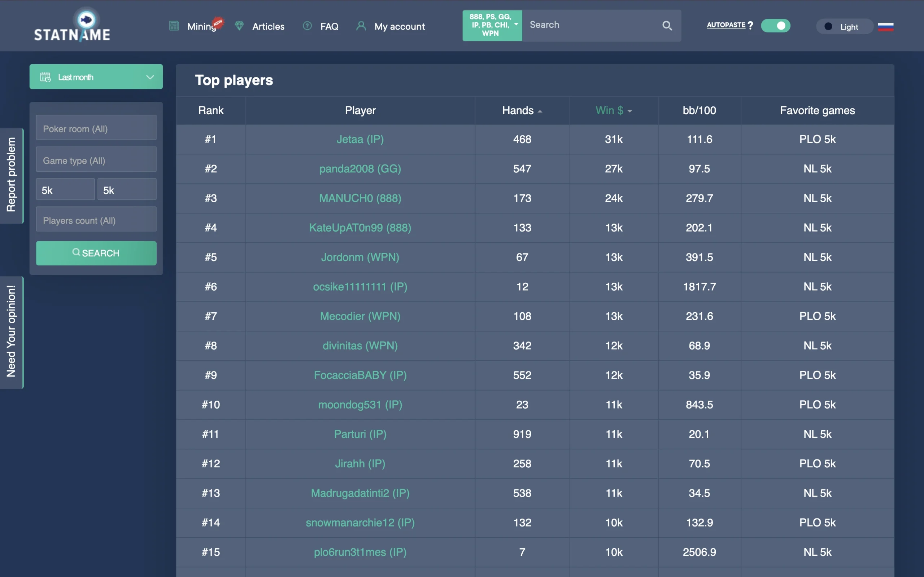Switch to Light theme toggle
Screen dimensions: 924x577
coord(844,27)
